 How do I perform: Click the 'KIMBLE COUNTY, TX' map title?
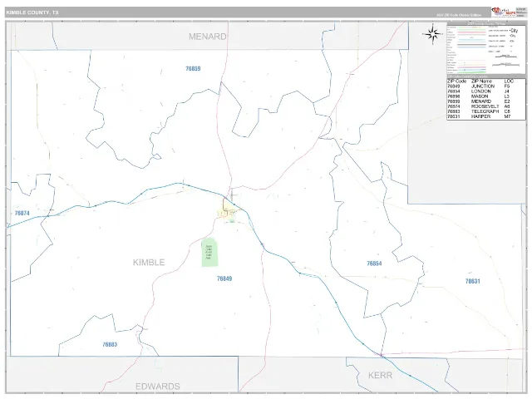tap(32, 12)
